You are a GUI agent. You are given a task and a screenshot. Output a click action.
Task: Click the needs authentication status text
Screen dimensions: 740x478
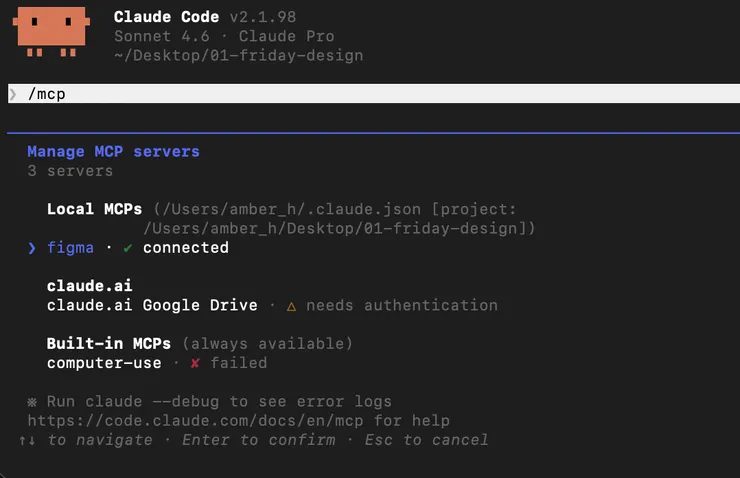402,305
